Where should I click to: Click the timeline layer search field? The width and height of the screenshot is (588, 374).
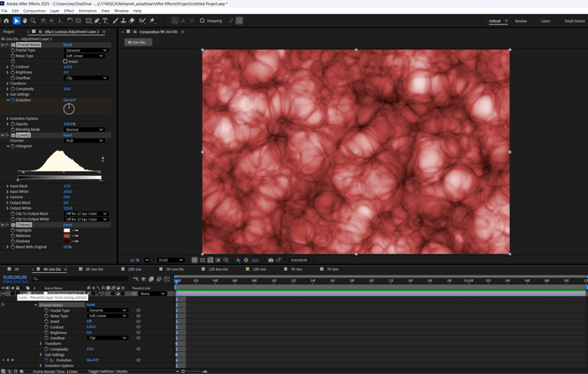coord(77,278)
